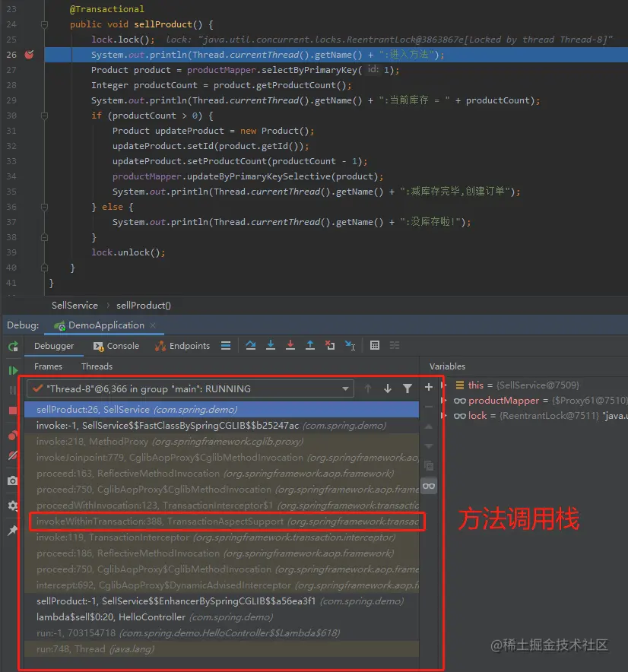628x672 pixels.
Task: Click the Rerun DemoApplication icon
Action: 13,347
